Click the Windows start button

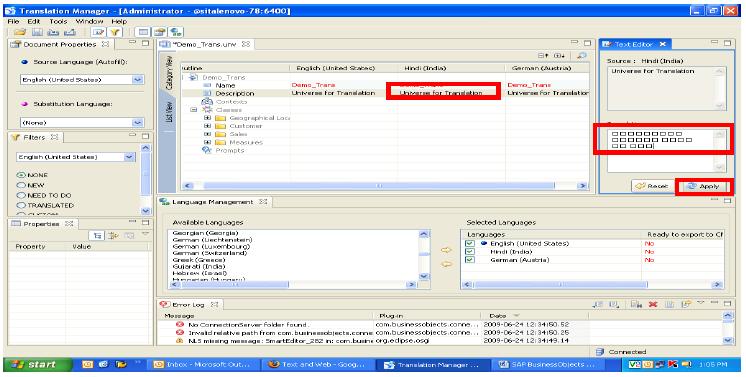(x=37, y=365)
